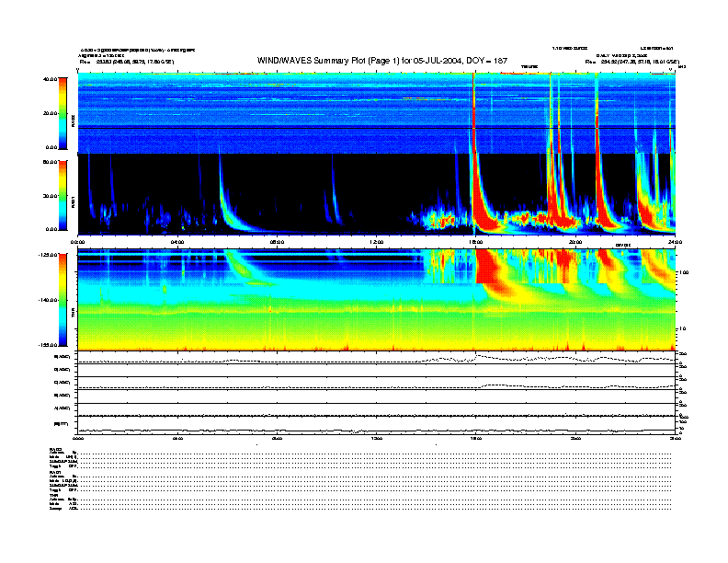
Task: Click the RAD2 color scale bar
Action: [x=63, y=112]
